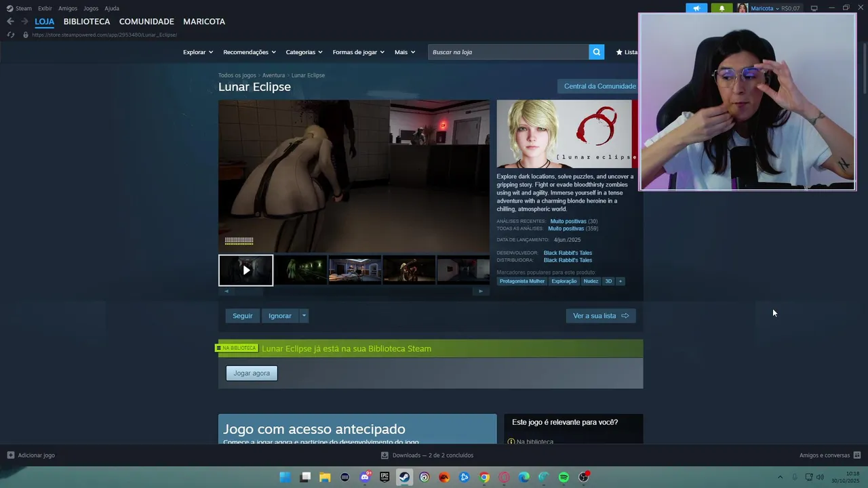
Task: Open the announcements megaphone button
Action: (696, 8)
